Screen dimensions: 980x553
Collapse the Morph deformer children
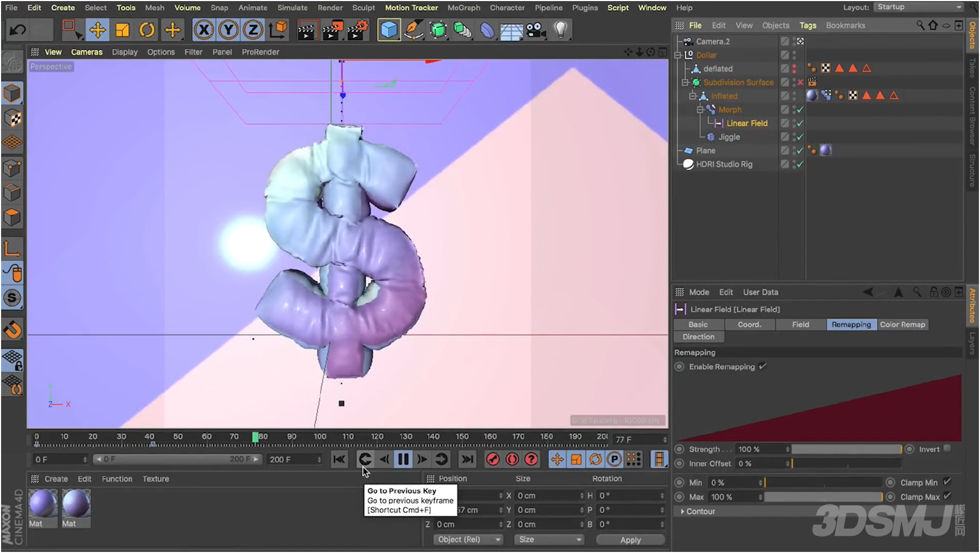pos(700,110)
